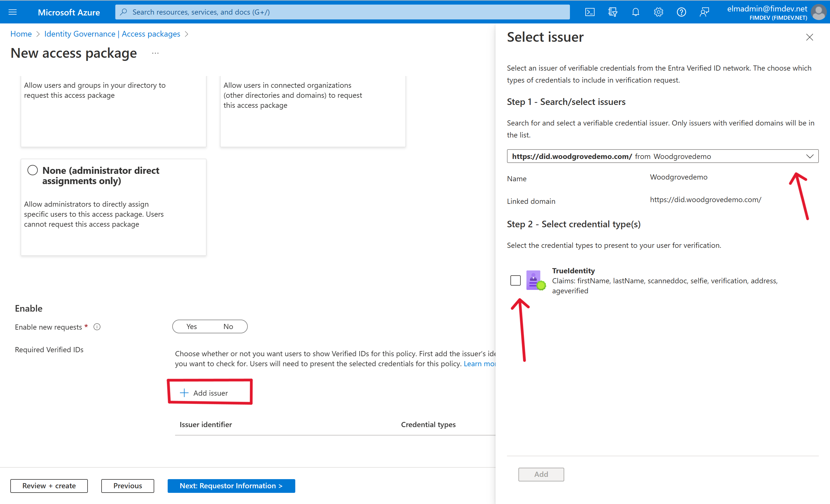Toggle Enable new requests to Yes

coord(190,326)
